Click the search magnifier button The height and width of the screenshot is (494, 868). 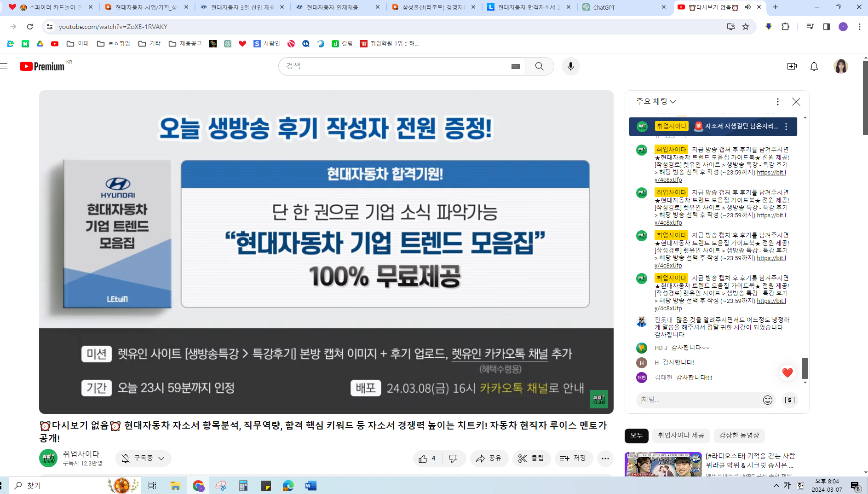pos(539,66)
